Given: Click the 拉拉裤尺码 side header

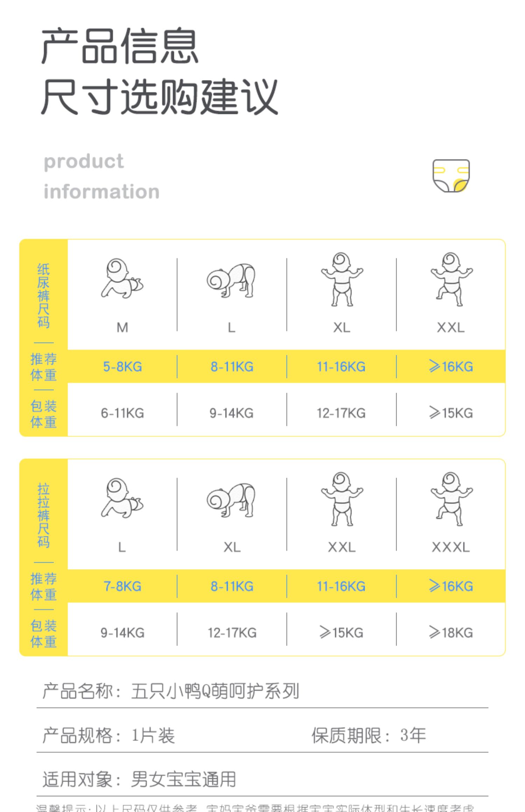Looking at the screenshot, I should pyautogui.click(x=43, y=515).
